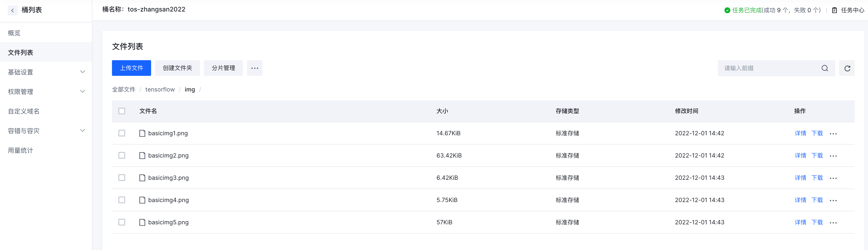Open the toolbar more-actions ellipsis button

click(x=254, y=68)
